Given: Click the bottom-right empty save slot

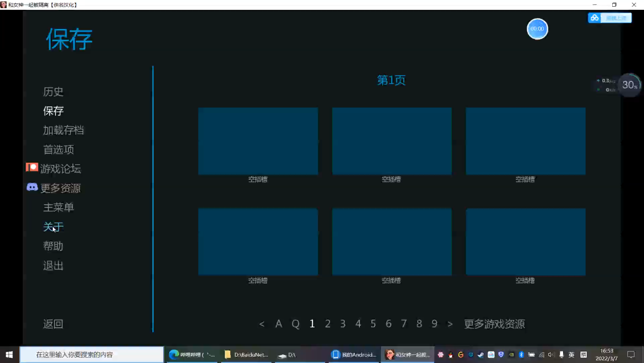Looking at the screenshot, I should pos(525,242).
